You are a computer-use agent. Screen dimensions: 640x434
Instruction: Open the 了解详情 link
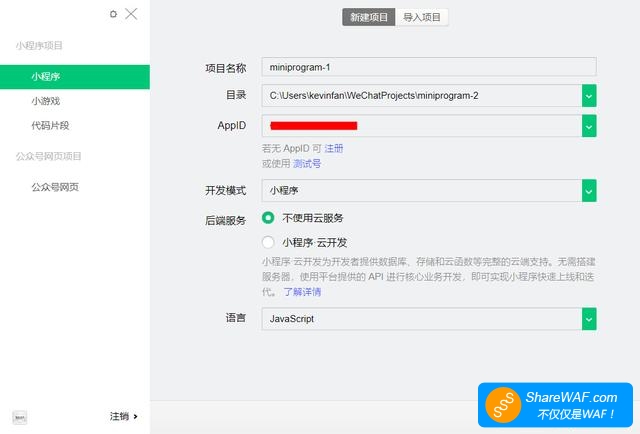click(x=302, y=292)
